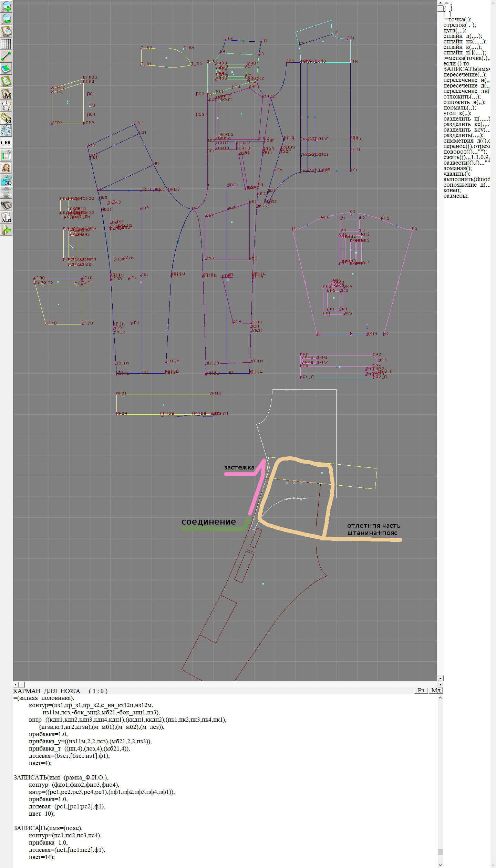Screen dimensions: 496x868
Task: Click in the code line 'цвет=14);'
Action: coord(42,857)
